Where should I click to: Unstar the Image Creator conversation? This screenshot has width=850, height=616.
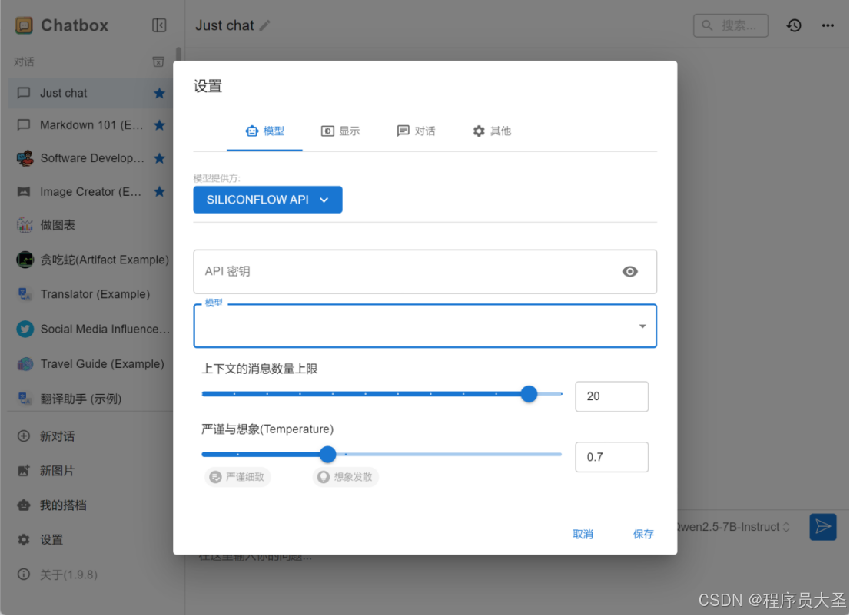point(159,191)
